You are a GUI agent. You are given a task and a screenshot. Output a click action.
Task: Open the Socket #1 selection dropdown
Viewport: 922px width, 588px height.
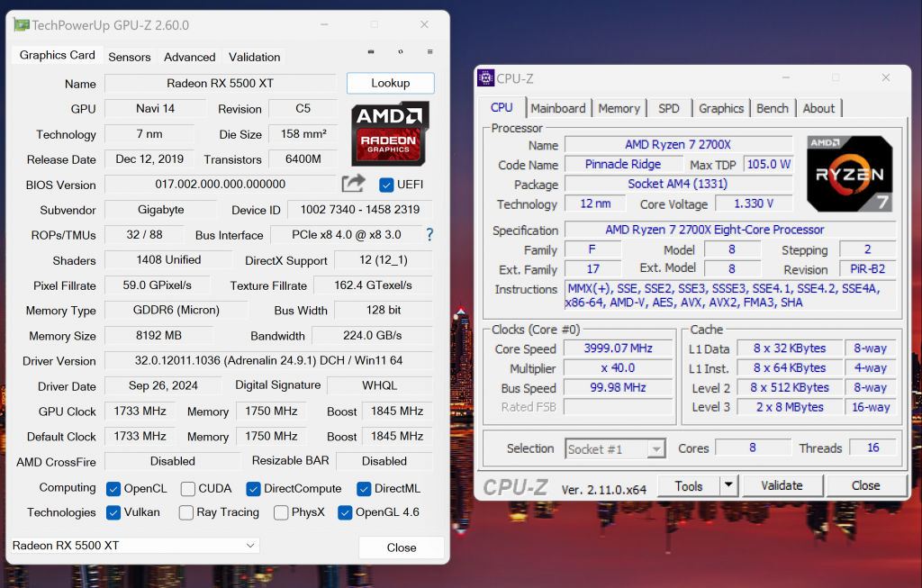pos(615,449)
